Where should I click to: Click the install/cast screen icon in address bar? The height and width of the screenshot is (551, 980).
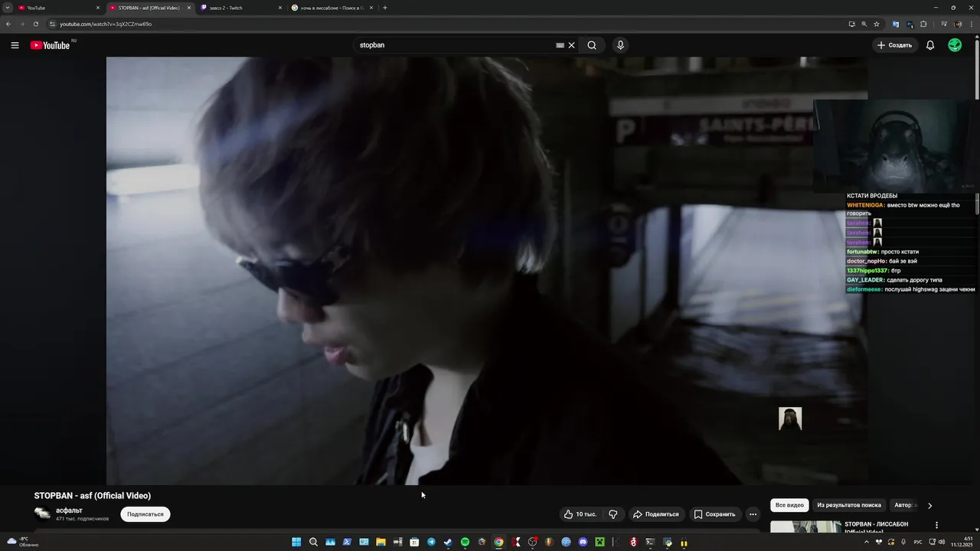pyautogui.click(x=851, y=24)
